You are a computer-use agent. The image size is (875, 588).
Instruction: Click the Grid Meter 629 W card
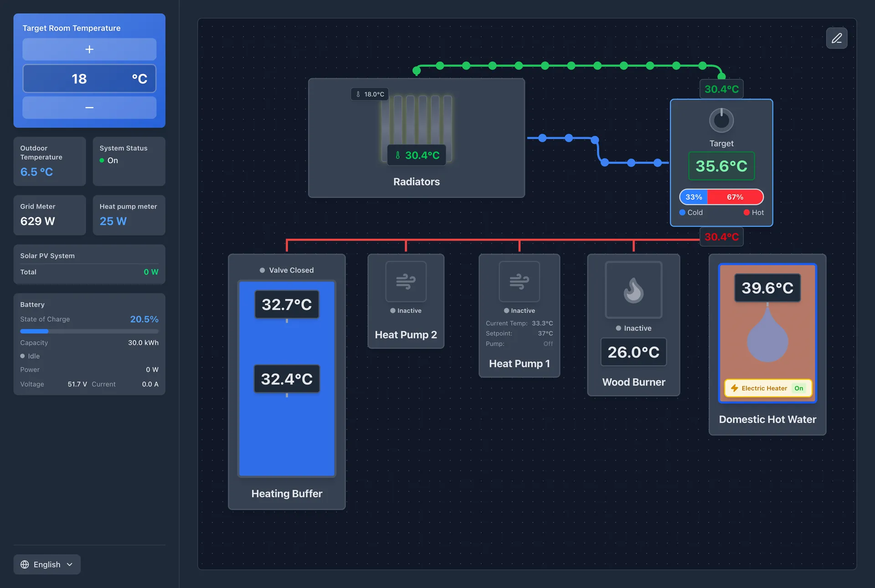[x=50, y=215]
